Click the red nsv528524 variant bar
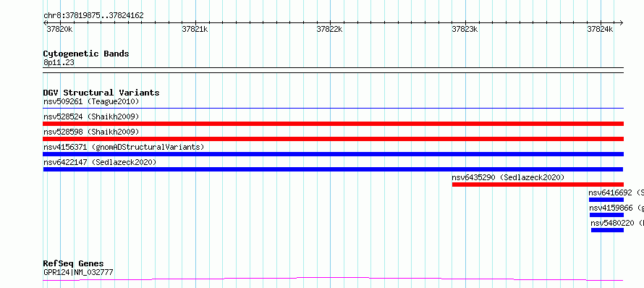 (x=333, y=124)
